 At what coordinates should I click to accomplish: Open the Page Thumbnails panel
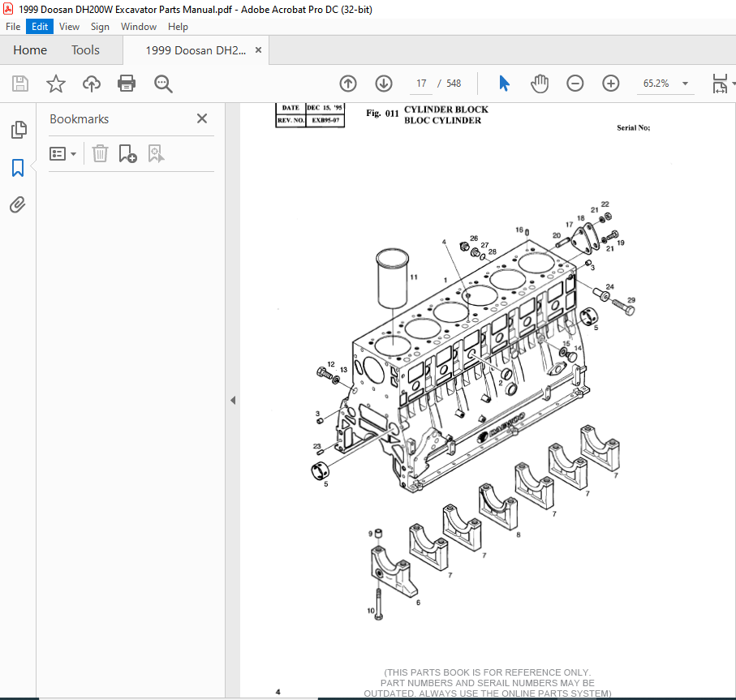click(x=19, y=130)
